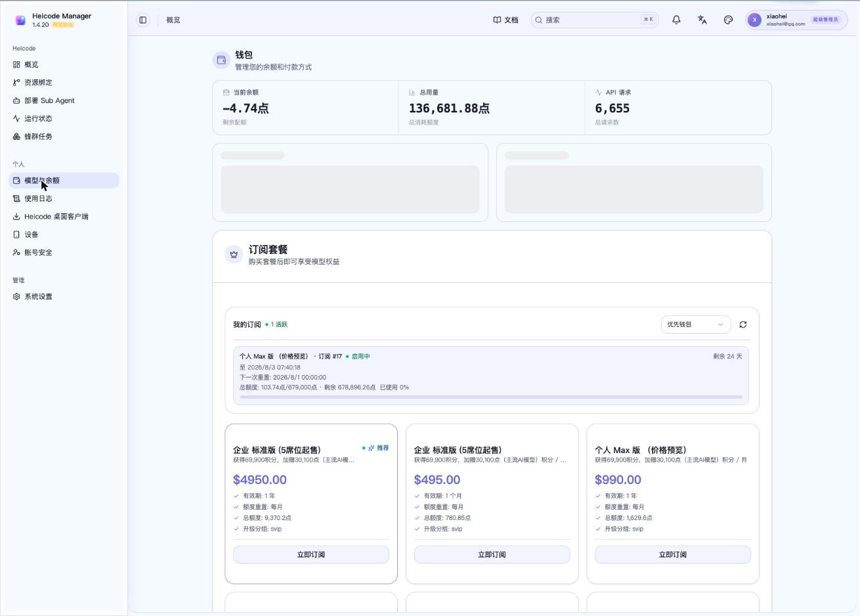Screen dimensions: 860x616
Task: Open the 文档 documentation link
Action: coord(505,20)
